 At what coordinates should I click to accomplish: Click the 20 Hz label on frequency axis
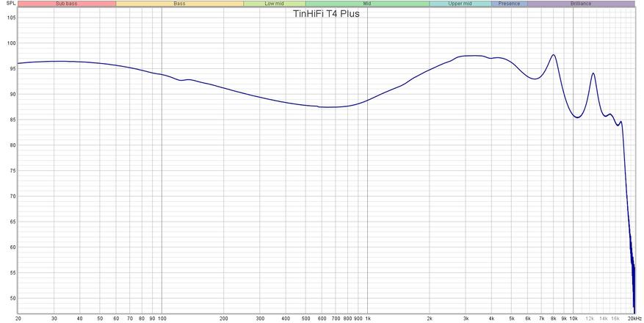click(18, 319)
